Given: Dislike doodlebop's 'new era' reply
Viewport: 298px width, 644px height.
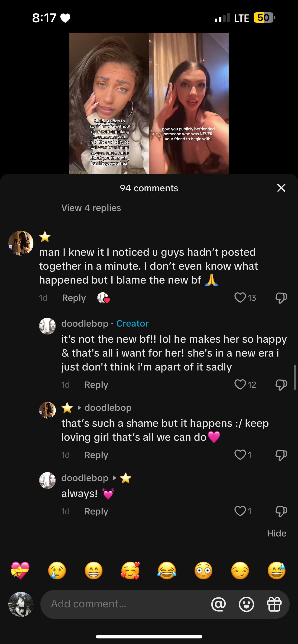Looking at the screenshot, I should coord(281,385).
